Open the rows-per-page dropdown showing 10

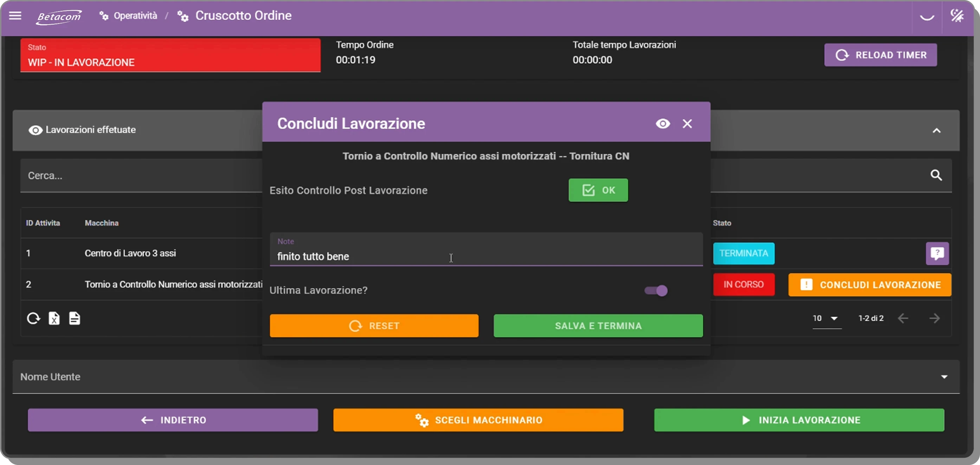pyautogui.click(x=826, y=318)
